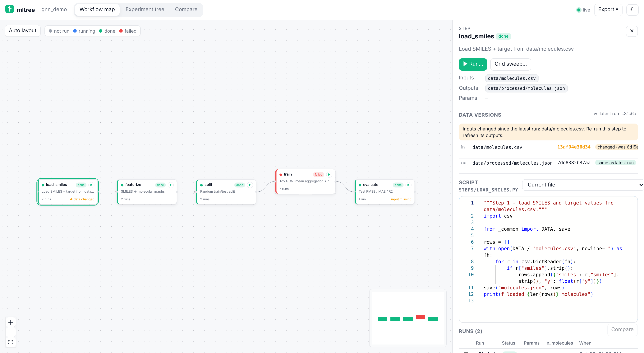
Task: Run the train node play icon
Action: tap(329, 174)
